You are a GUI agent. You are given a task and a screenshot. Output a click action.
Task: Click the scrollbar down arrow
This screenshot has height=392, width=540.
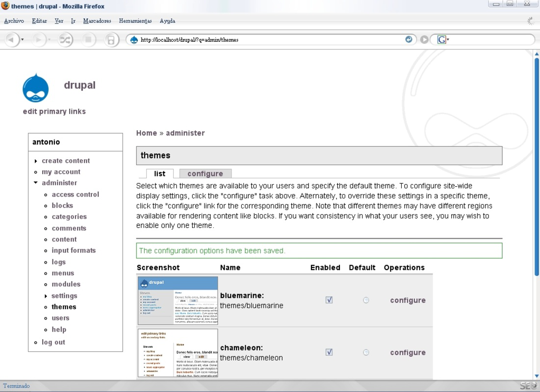click(537, 376)
